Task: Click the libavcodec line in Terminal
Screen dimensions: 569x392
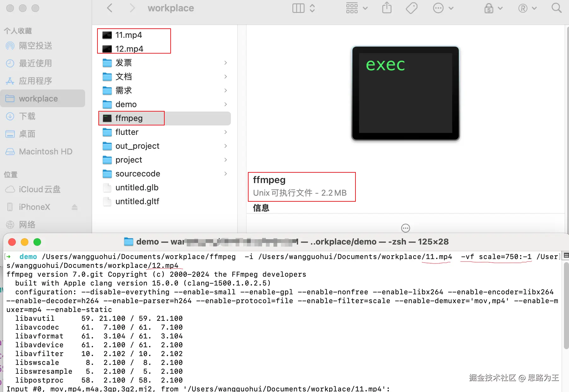Action: pos(99,327)
